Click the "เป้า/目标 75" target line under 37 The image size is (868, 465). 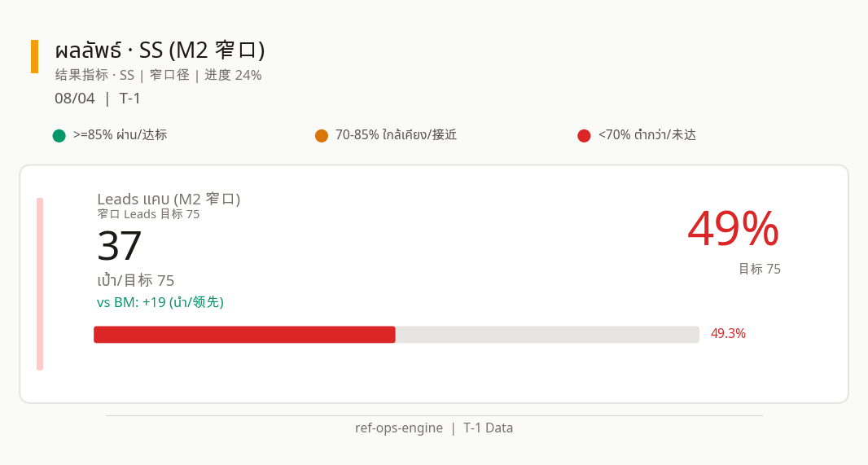click(x=136, y=280)
